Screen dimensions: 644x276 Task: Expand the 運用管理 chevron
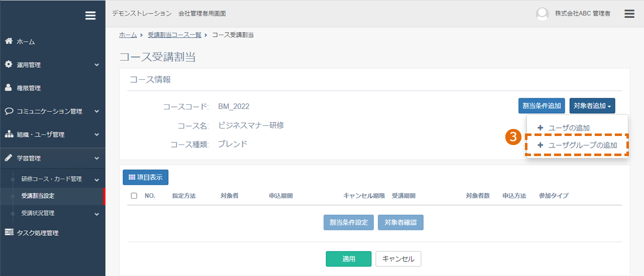coord(96,65)
